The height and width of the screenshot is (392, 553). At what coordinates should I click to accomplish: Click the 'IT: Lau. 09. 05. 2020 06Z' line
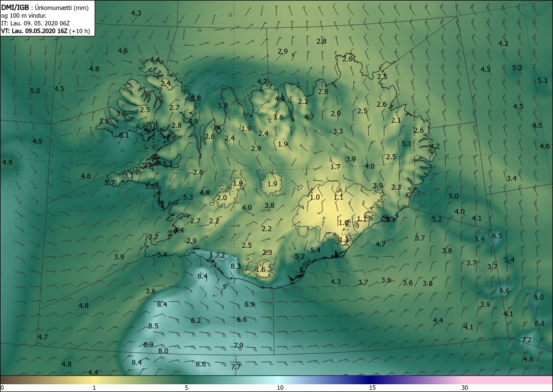tap(35, 23)
